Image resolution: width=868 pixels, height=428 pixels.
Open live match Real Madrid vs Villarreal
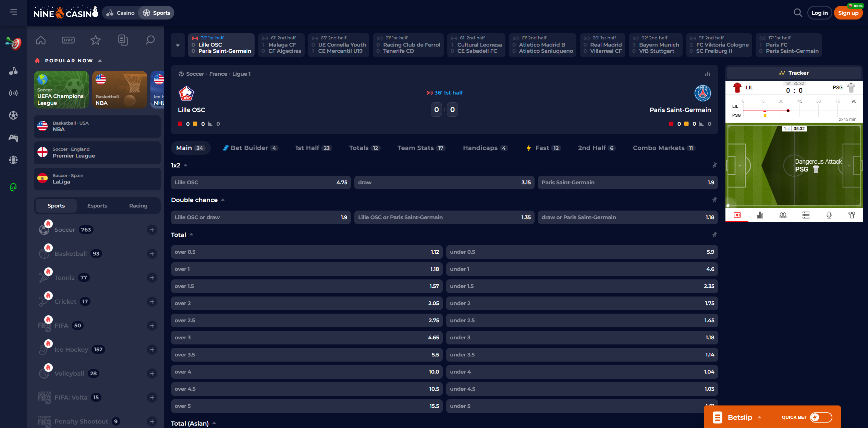coord(602,45)
